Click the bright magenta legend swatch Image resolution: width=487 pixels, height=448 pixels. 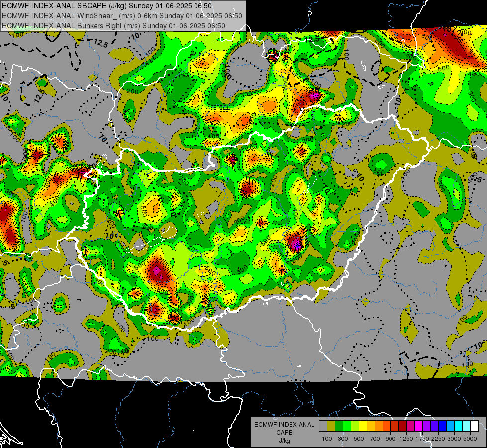[419, 426]
